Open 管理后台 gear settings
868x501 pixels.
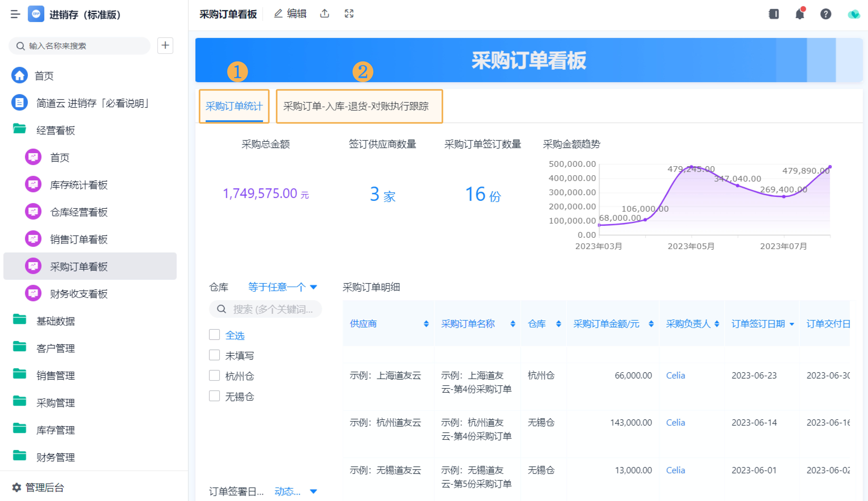[38, 487]
